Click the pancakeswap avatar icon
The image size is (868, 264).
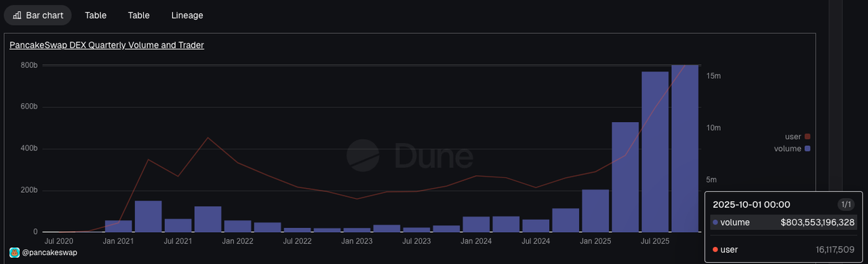point(14,252)
